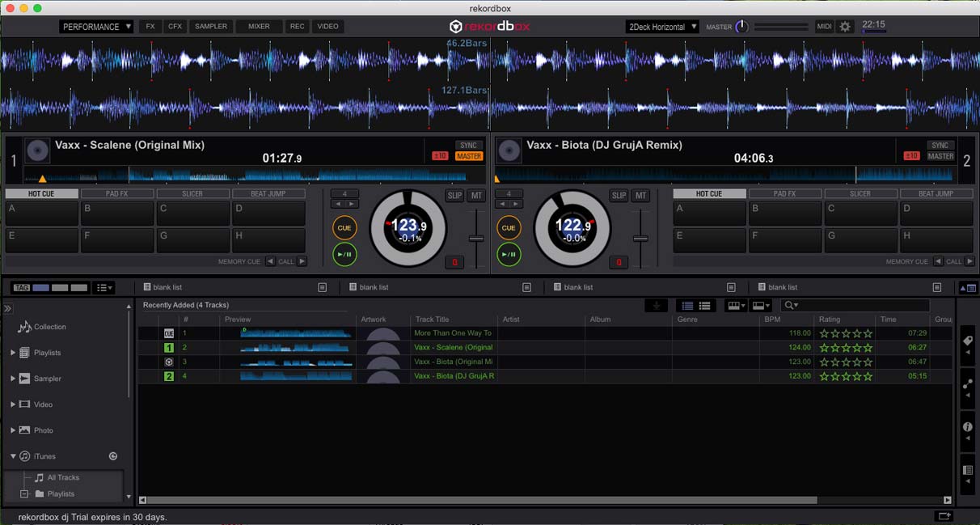The width and height of the screenshot is (980, 525).
Task: Expand the Sampler tree node
Action: (x=13, y=379)
